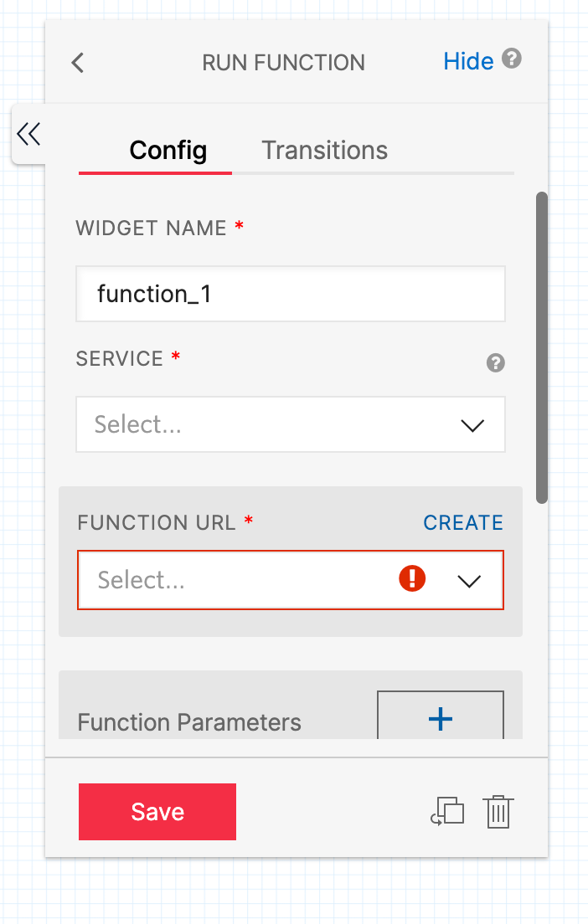The width and height of the screenshot is (588, 924).
Task: Click the Hide link in the header
Action: click(x=468, y=60)
